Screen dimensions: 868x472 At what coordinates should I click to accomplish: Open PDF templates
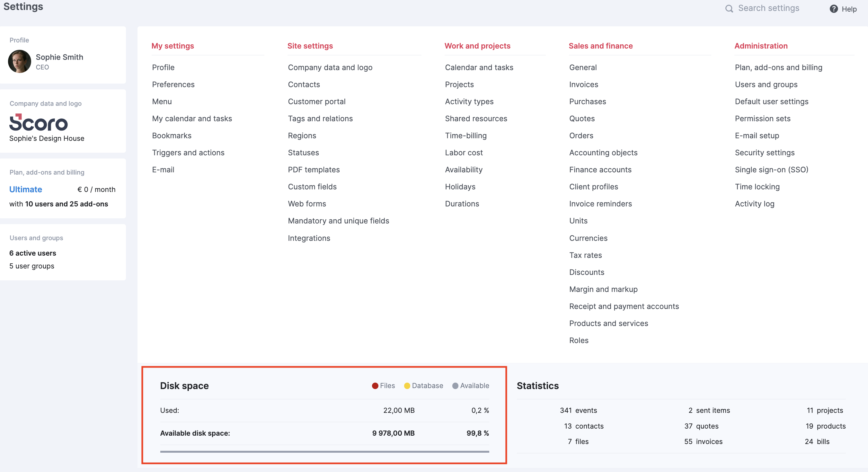[314, 169]
